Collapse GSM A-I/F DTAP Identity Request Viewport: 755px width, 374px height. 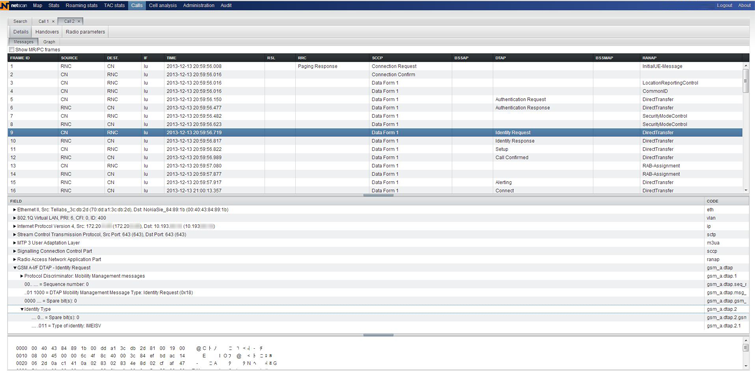14,268
